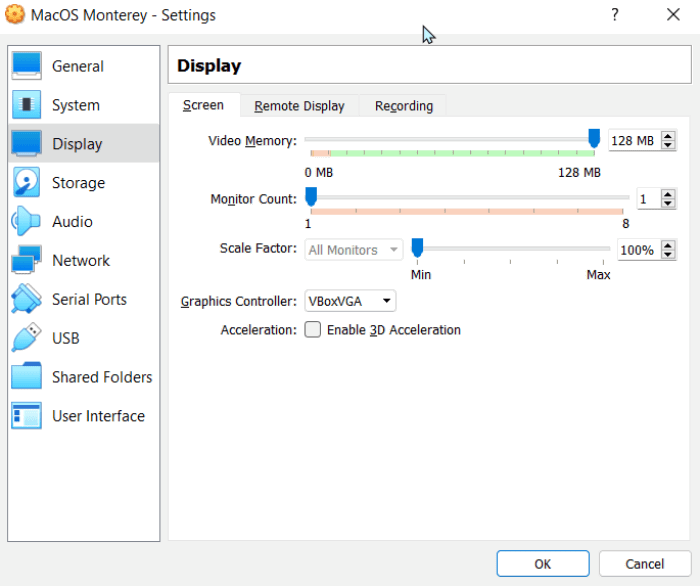Open the USB settings icon
Viewport: 700px width, 586px height.
point(27,338)
